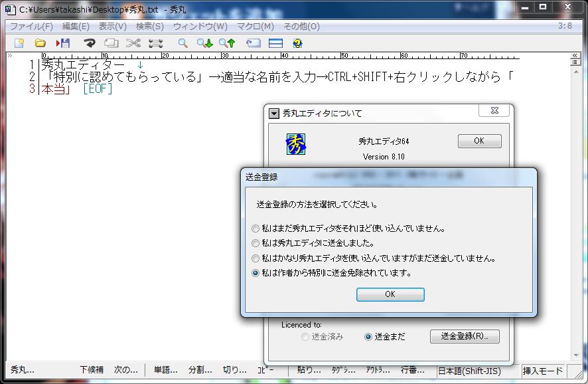Click 単語... in the function key bar
The image size is (588, 384).
[166, 370]
